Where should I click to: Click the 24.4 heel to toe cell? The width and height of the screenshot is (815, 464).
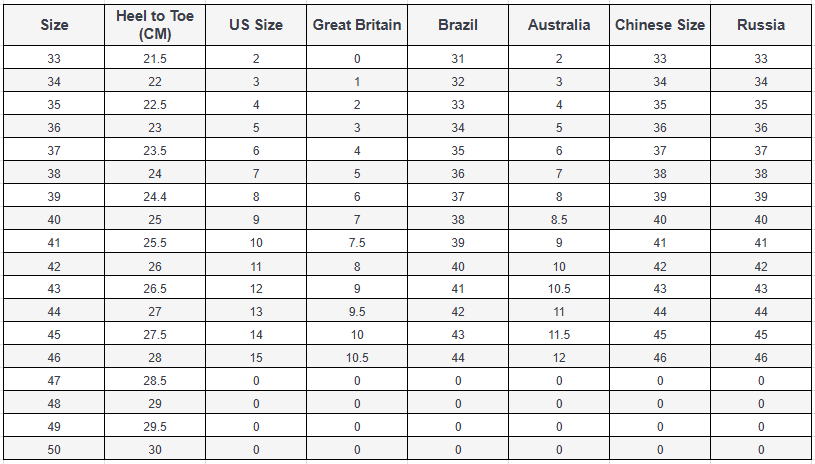coord(155,197)
